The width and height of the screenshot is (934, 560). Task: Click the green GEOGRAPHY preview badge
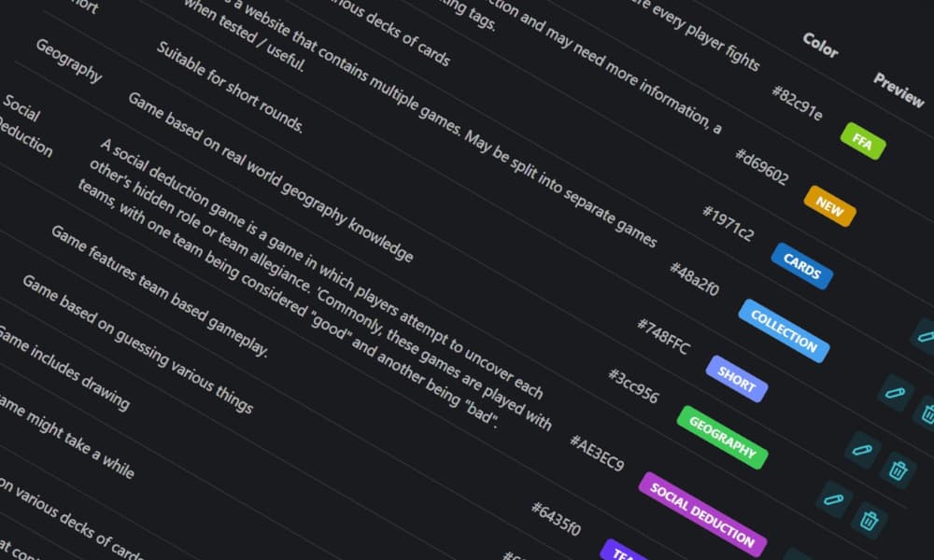point(722,438)
